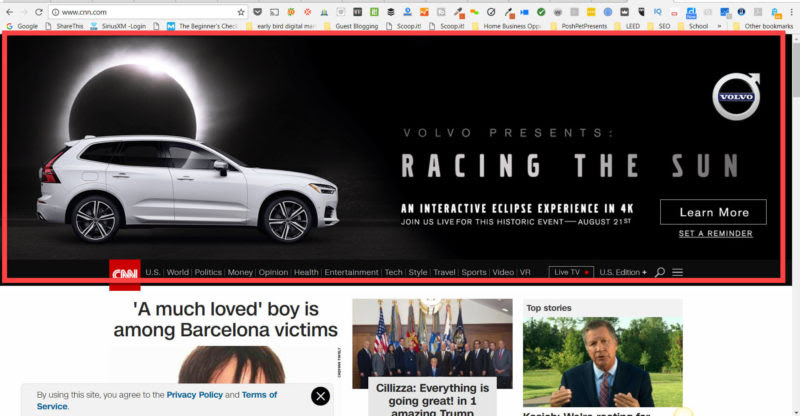Click the address bar showing www.cnn.com
The height and width of the screenshot is (416, 800).
click(148, 12)
